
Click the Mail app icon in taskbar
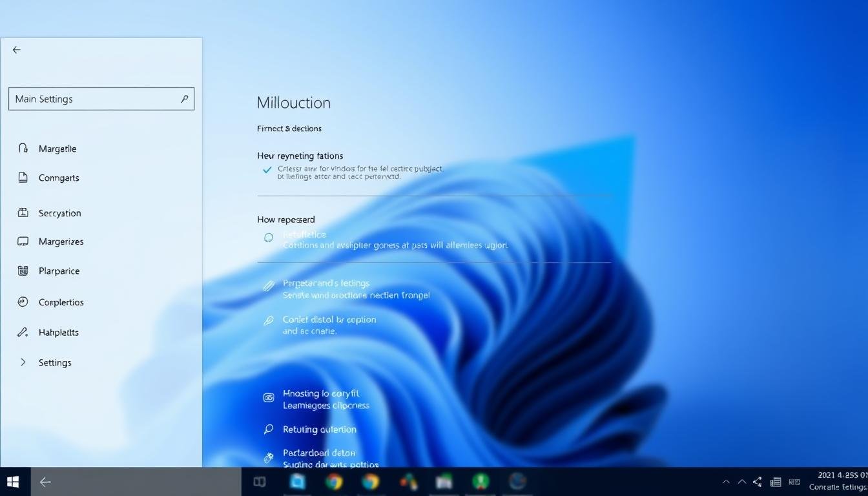pyautogui.click(x=296, y=482)
